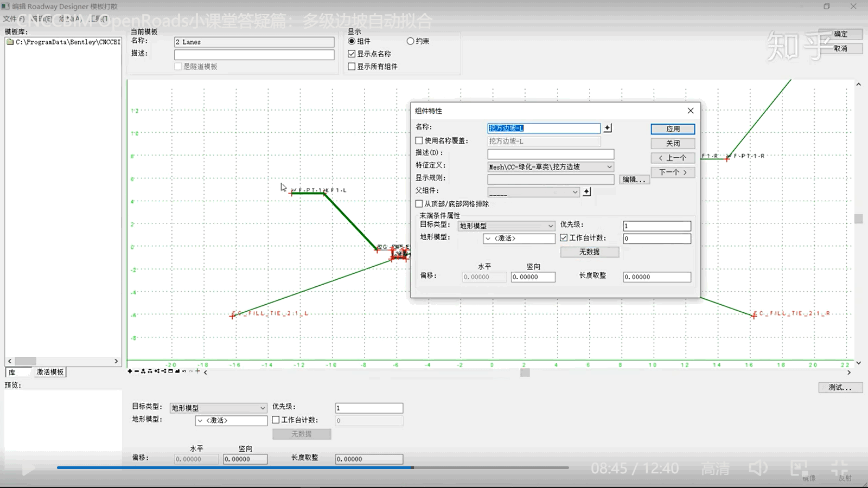Select the template library folder icon
The width and height of the screenshot is (868, 488).
pyautogui.click(x=10, y=42)
